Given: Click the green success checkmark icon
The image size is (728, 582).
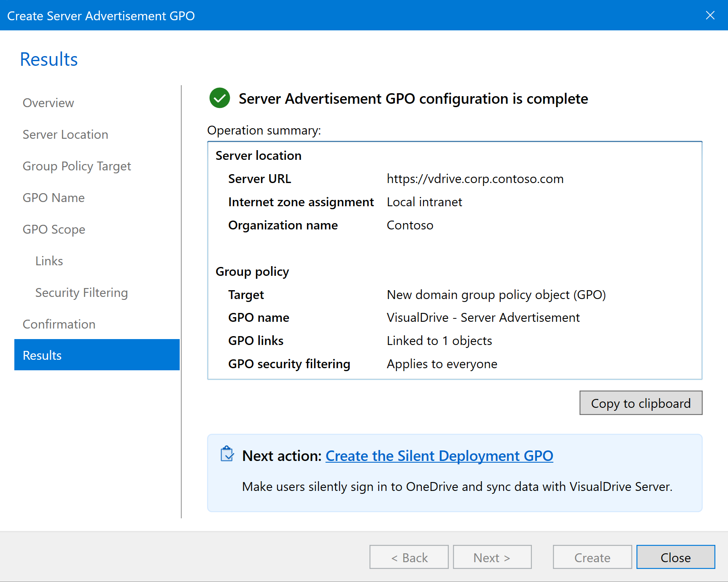Looking at the screenshot, I should (219, 98).
